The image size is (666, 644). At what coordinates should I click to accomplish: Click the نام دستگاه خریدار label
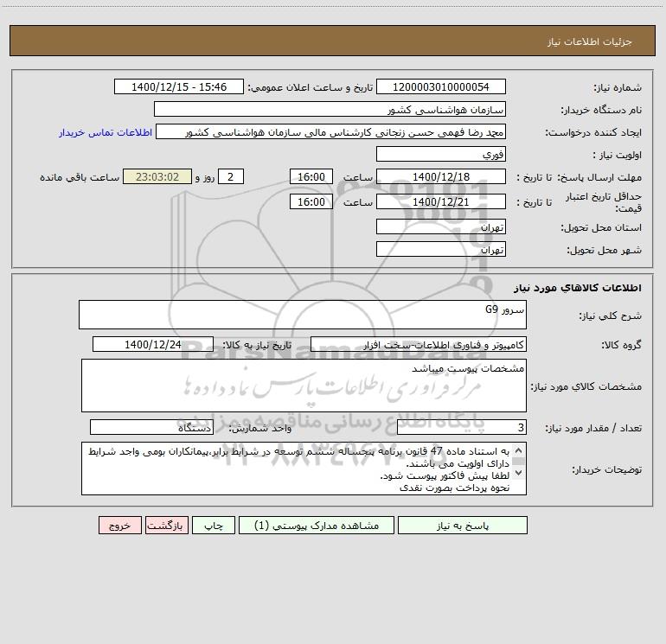pos(601,110)
